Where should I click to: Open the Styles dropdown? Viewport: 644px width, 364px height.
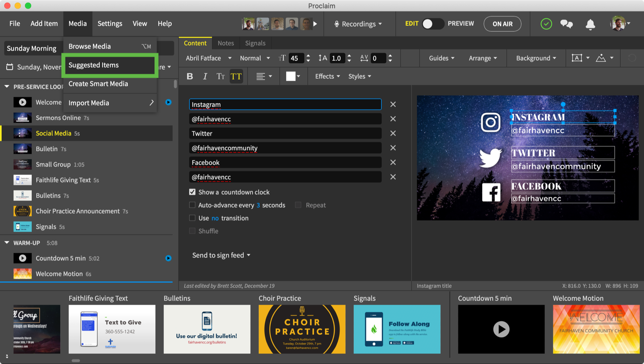[360, 77]
